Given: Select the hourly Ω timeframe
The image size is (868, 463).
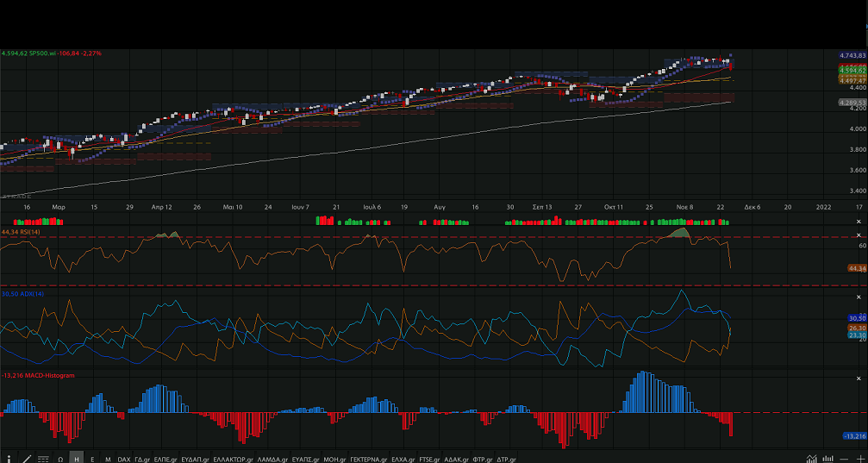Looking at the screenshot, I should 60,459.
